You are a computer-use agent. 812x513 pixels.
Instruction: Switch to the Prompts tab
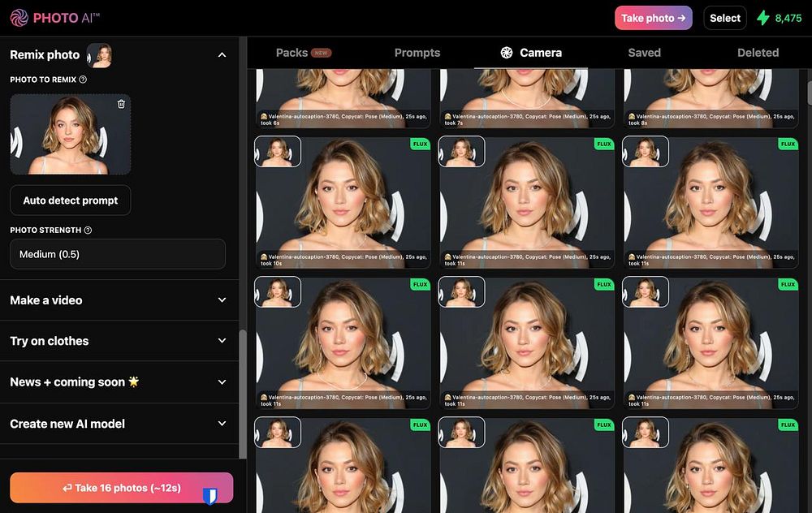tap(417, 53)
